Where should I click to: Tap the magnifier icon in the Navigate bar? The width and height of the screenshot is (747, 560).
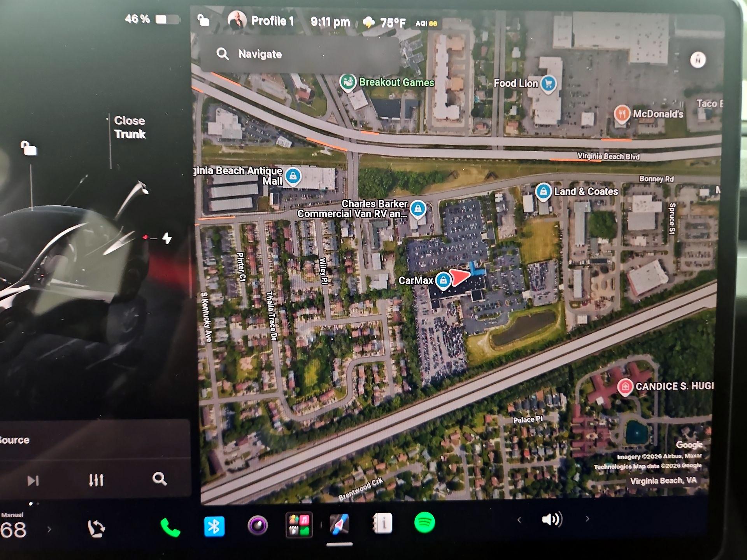click(x=223, y=54)
